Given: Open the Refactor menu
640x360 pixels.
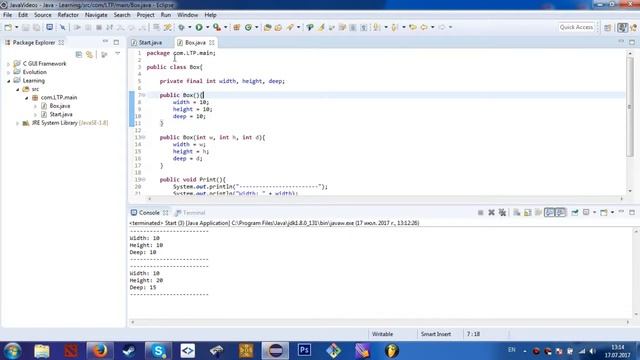Looking at the screenshot, I should [68, 15].
